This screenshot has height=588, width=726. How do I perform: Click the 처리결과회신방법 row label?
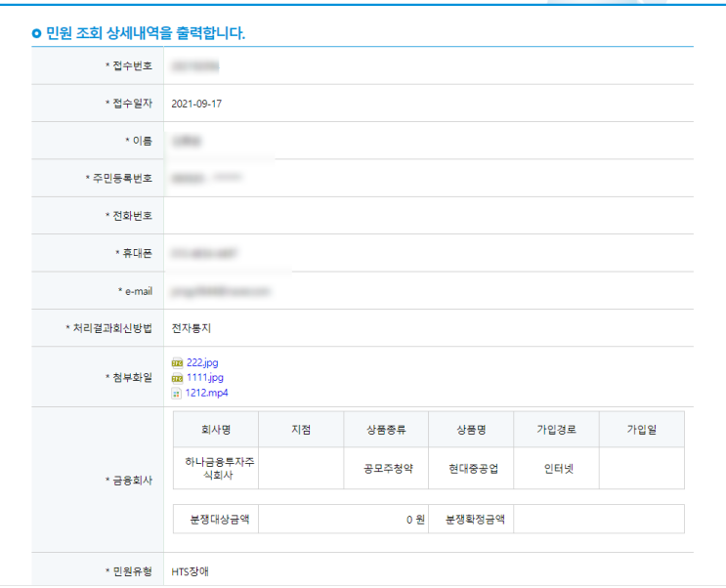[108, 328]
